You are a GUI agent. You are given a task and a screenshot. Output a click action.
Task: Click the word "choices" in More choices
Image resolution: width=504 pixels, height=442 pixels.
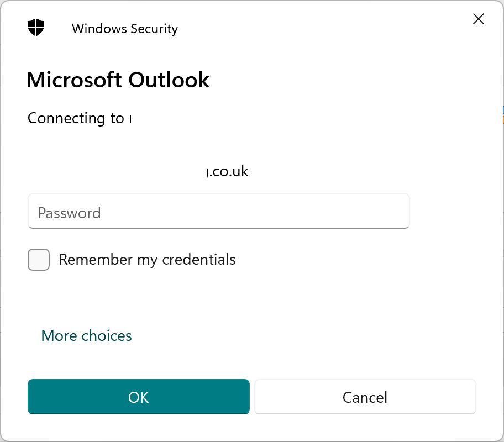pyautogui.click(x=107, y=336)
